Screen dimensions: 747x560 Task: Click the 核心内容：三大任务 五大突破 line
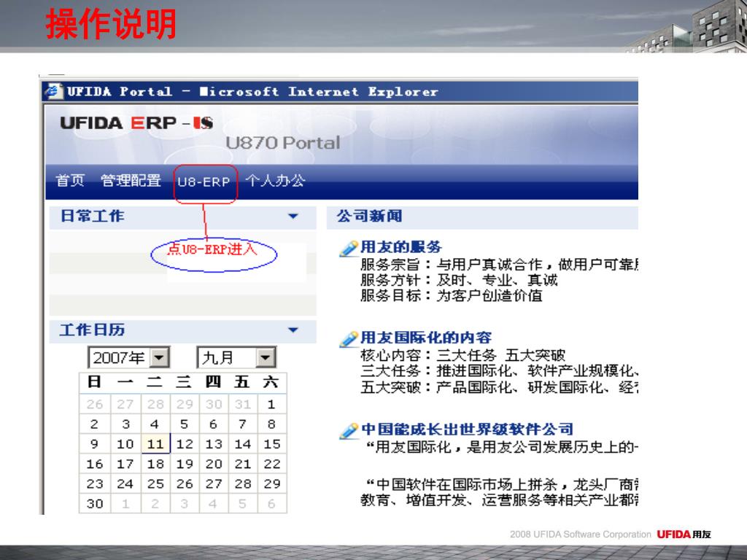click(x=462, y=355)
